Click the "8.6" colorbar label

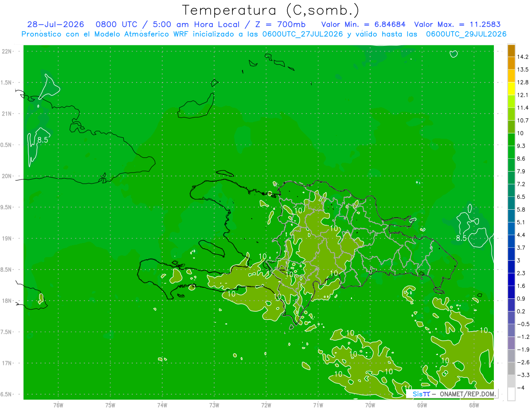(x=521, y=159)
